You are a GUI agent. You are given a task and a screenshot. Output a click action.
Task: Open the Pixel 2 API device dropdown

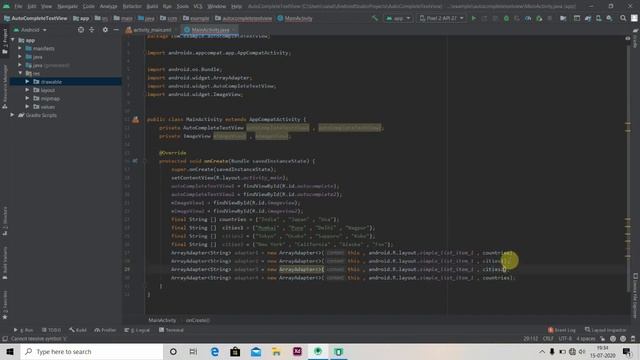tap(442, 18)
